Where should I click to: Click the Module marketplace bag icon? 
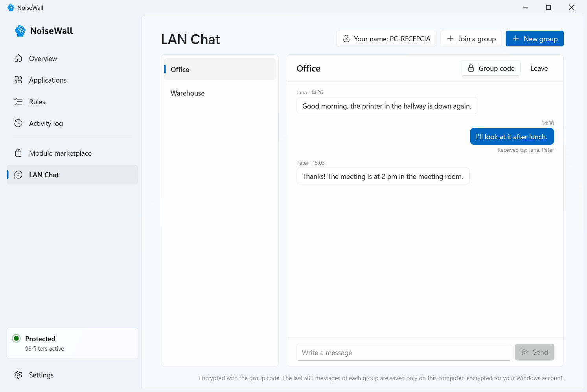pyautogui.click(x=18, y=153)
